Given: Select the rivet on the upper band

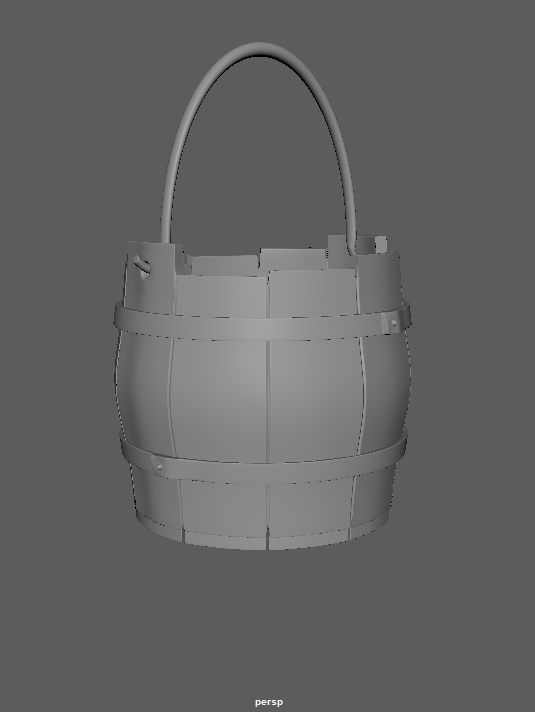Looking at the screenshot, I should click(394, 323).
